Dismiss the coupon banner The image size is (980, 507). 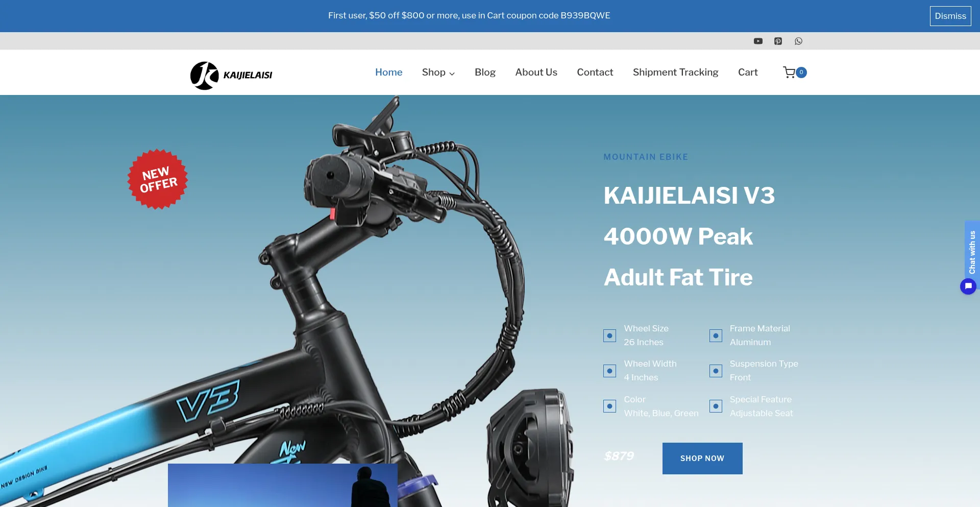click(x=950, y=16)
